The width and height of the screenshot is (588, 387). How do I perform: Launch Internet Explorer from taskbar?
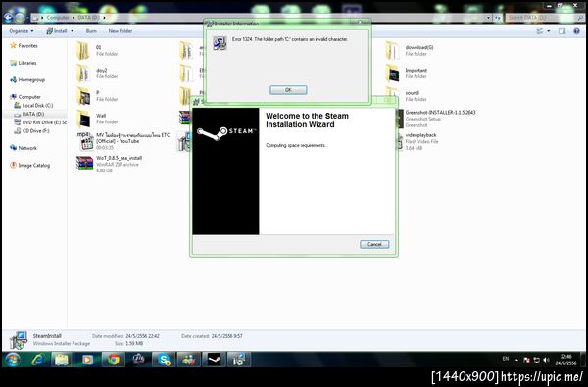[37, 360]
